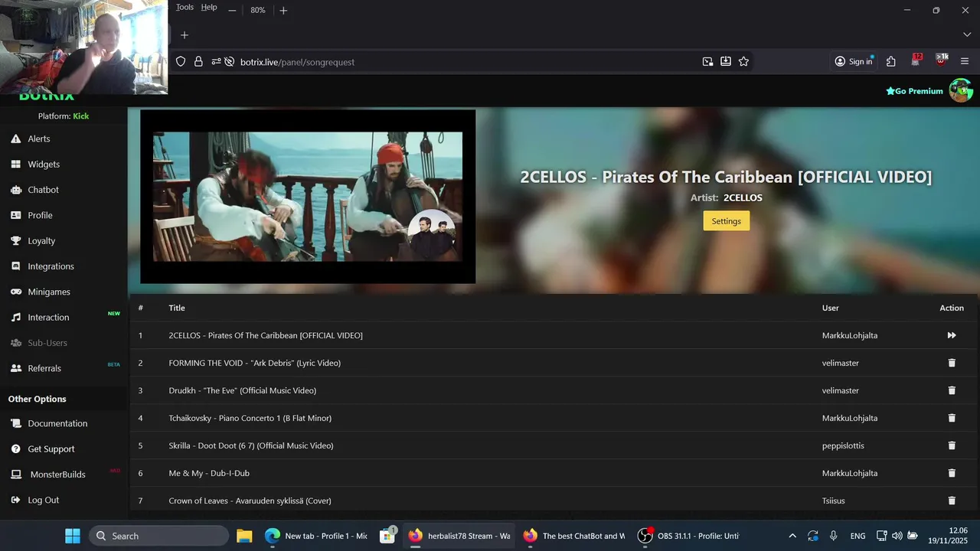Click the Drudkh The Eve title
980x551 pixels.
[x=242, y=390]
